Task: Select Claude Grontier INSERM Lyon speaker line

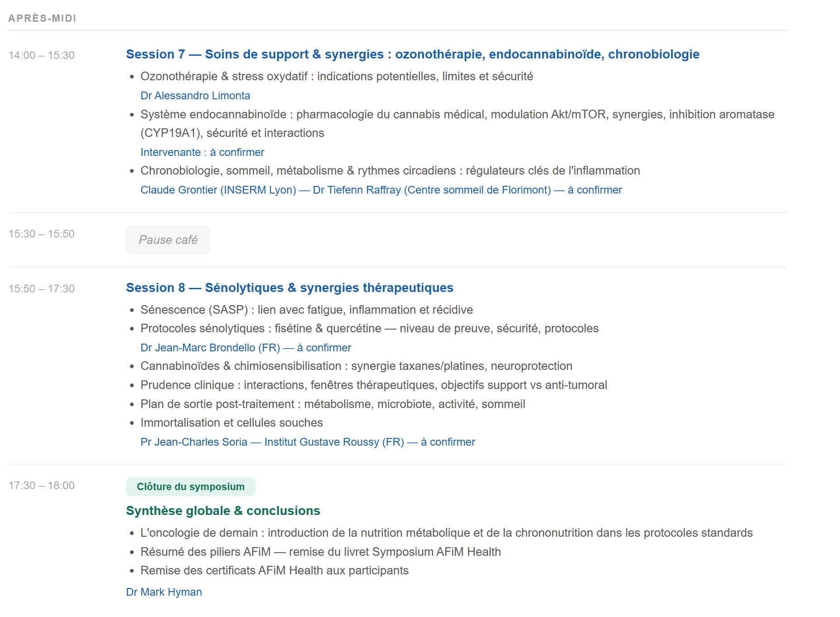Action: tap(381, 190)
